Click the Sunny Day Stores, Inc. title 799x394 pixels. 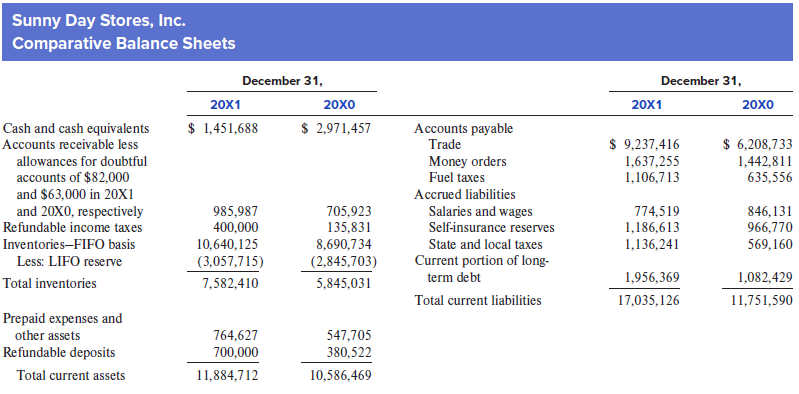98,21
